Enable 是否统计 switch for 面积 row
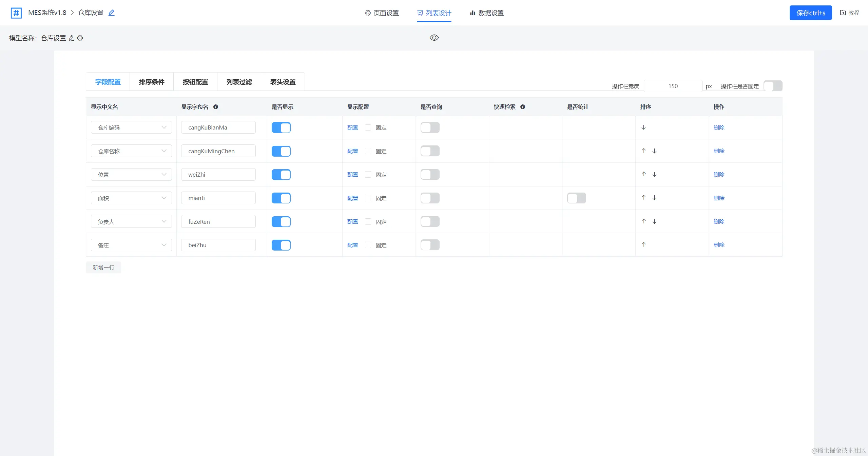This screenshot has width=868, height=456. [x=576, y=198]
